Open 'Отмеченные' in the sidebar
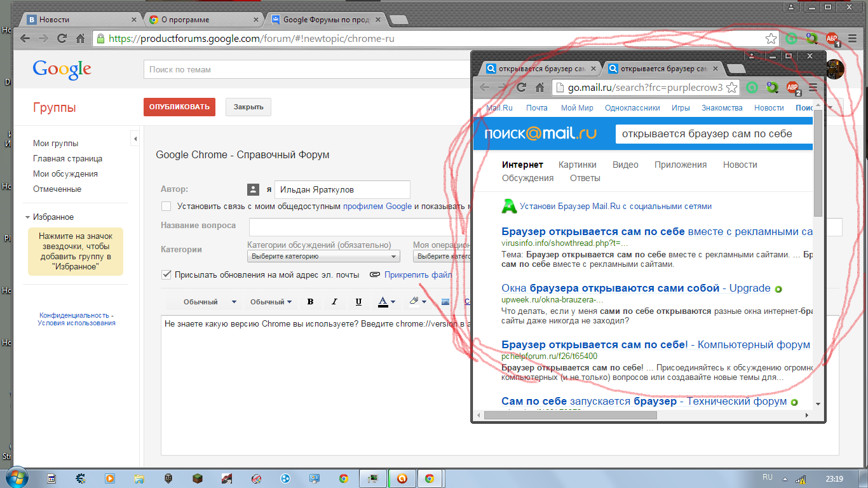 [x=57, y=189]
